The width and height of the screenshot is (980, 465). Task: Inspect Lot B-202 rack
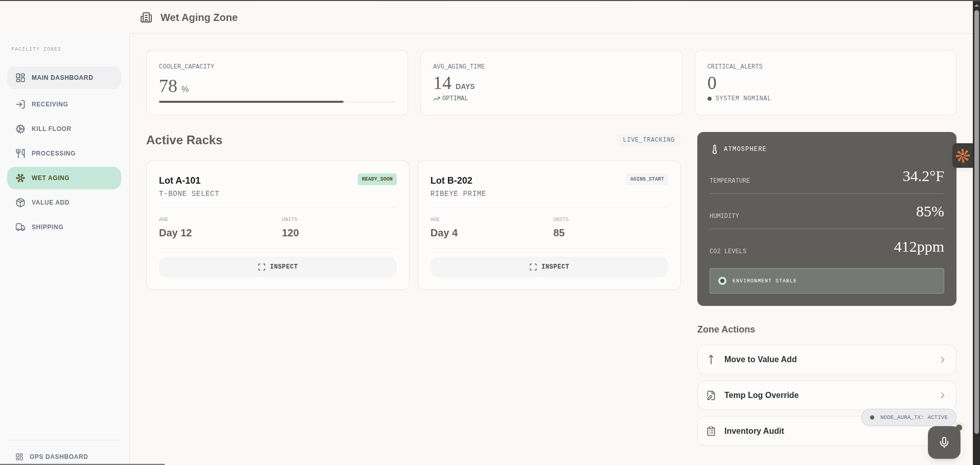549,267
